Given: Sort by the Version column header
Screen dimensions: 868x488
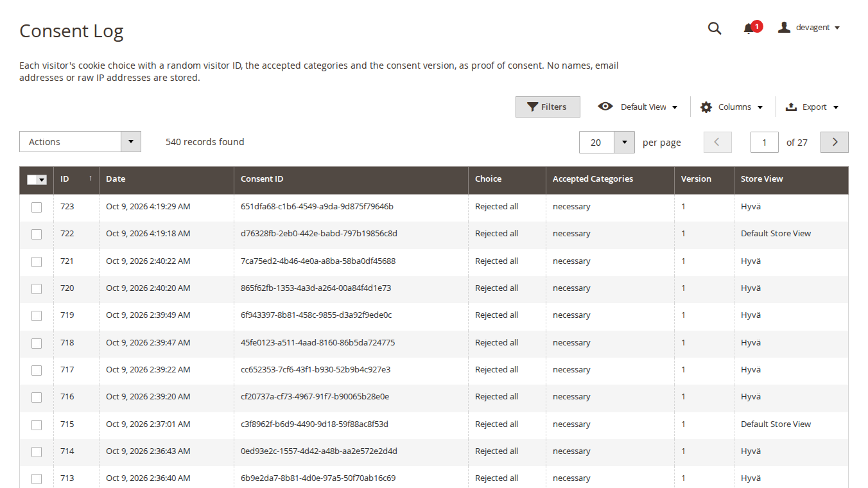Looking at the screenshot, I should (704, 179).
